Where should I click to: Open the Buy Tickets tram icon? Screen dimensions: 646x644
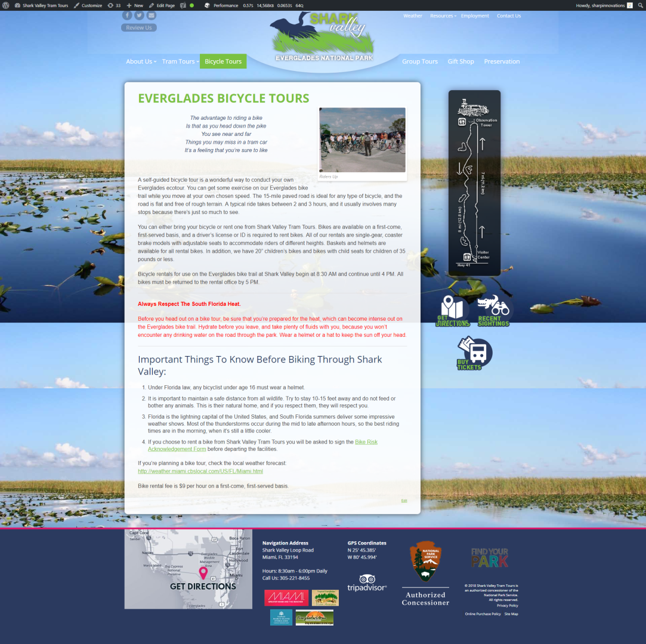pyautogui.click(x=474, y=353)
